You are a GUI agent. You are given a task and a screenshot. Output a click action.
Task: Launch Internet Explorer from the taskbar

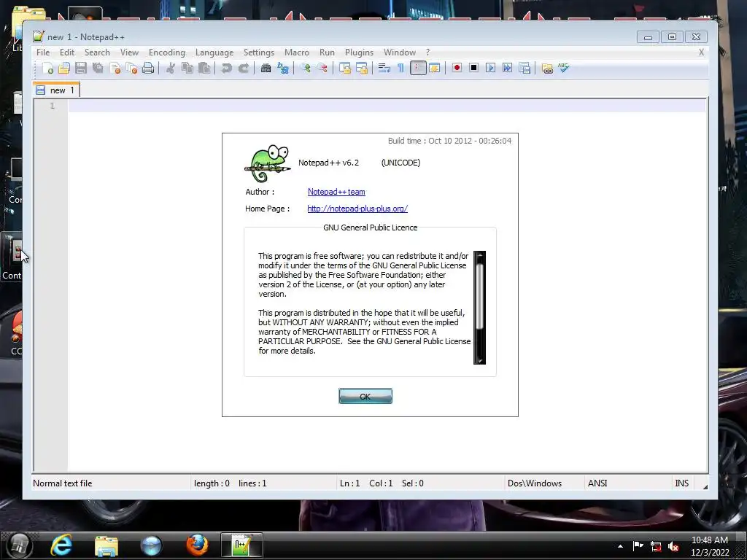(x=61, y=545)
